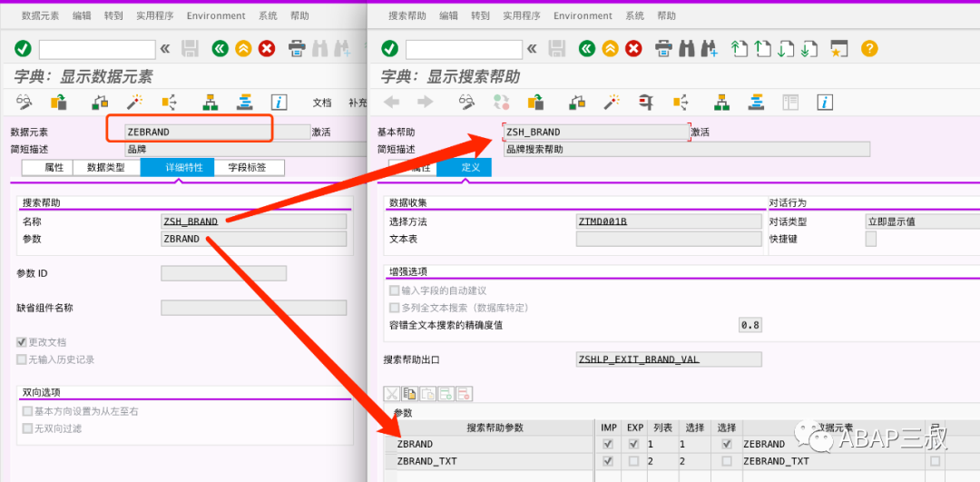The width and height of the screenshot is (980, 482).
Task: Go to first page icon in search help window
Action: coord(740,49)
